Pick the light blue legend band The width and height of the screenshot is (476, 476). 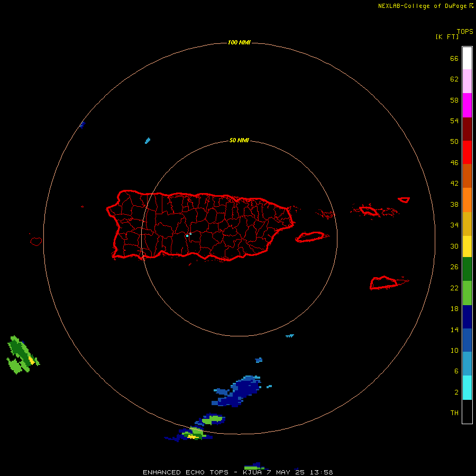(467, 363)
